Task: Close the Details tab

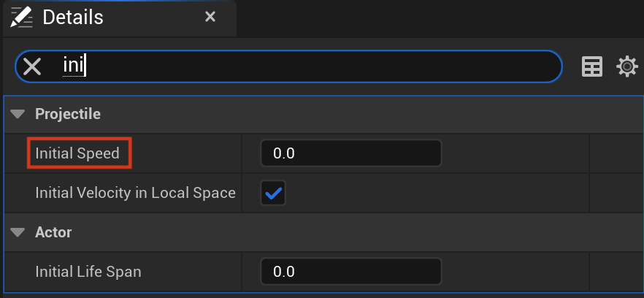Action: (x=210, y=17)
